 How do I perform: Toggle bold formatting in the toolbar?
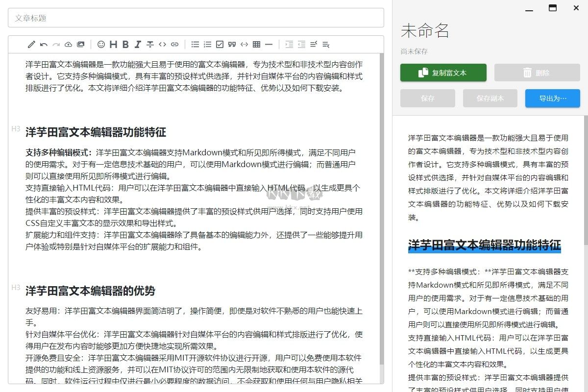(x=125, y=45)
